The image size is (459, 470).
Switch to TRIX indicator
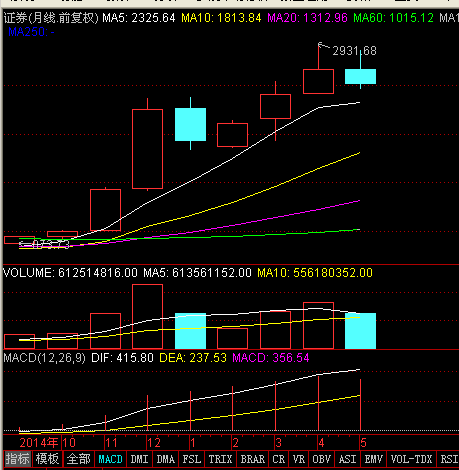click(220, 459)
